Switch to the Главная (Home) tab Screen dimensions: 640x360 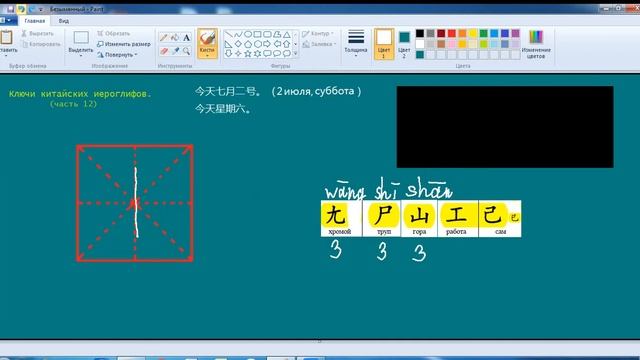(x=34, y=21)
